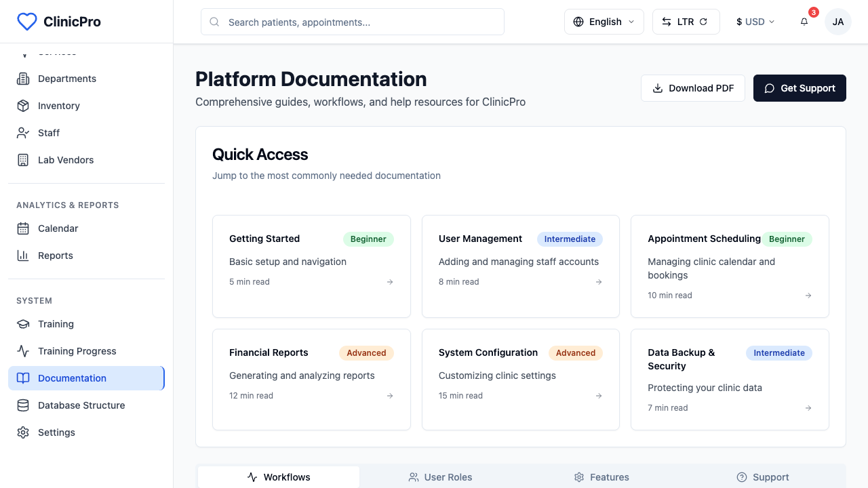Open the User Management guide title
The image size is (868, 488).
pyautogui.click(x=480, y=239)
